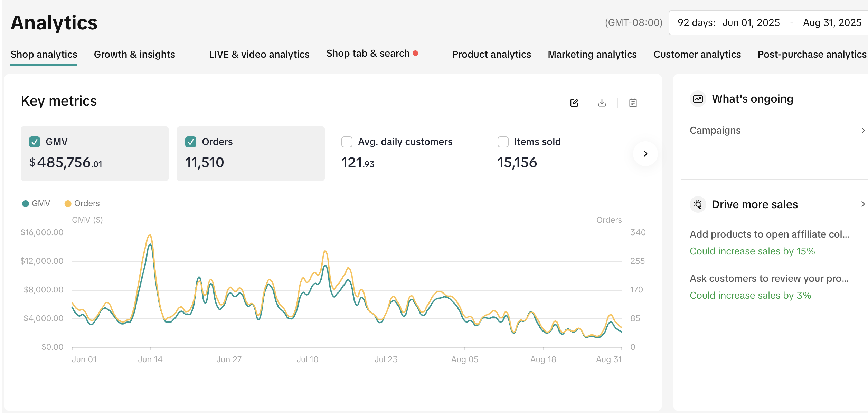Uncheck the Orders metric checkbox
This screenshot has height=413, width=868.
(x=191, y=142)
